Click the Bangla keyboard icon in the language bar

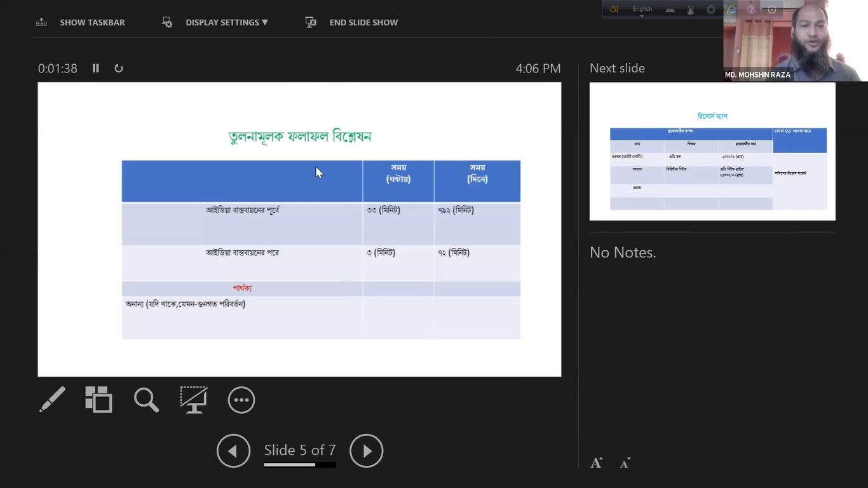tap(614, 10)
